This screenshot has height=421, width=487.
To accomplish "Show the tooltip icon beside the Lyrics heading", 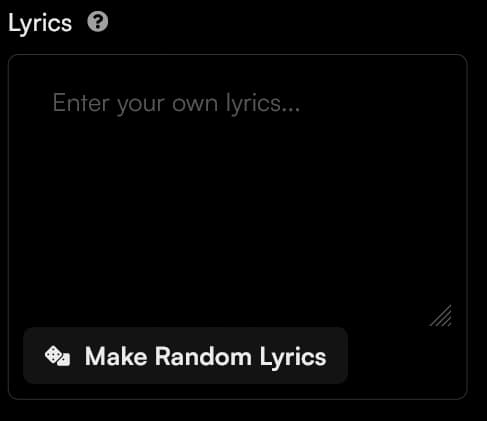I will point(98,22).
